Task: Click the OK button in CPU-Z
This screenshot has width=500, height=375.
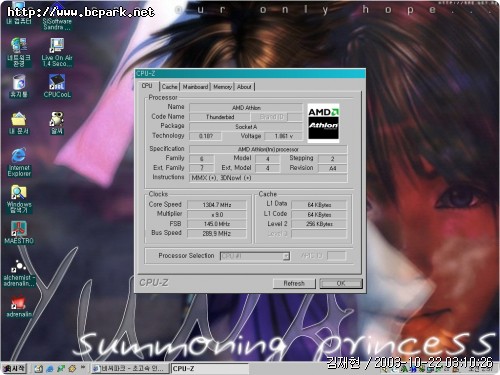Action: pos(341,283)
